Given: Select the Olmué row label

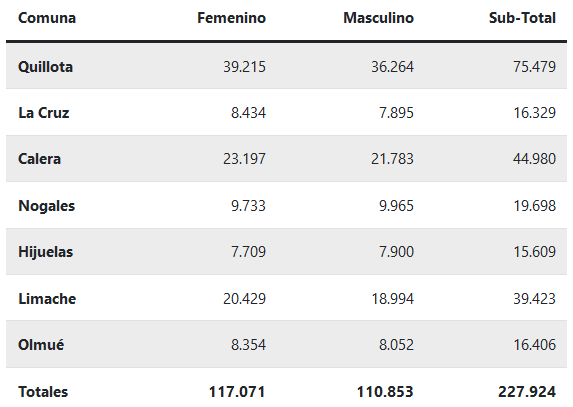Looking at the screenshot, I should pyautogui.click(x=41, y=345).
